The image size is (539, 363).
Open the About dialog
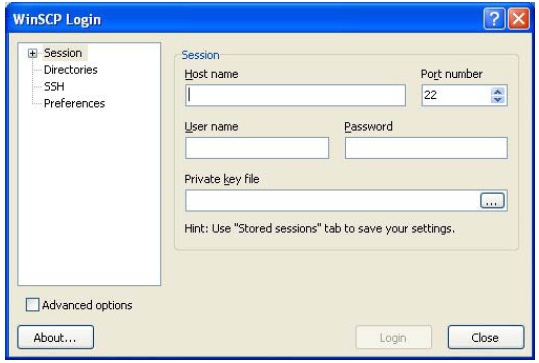(x=55, y=337)
